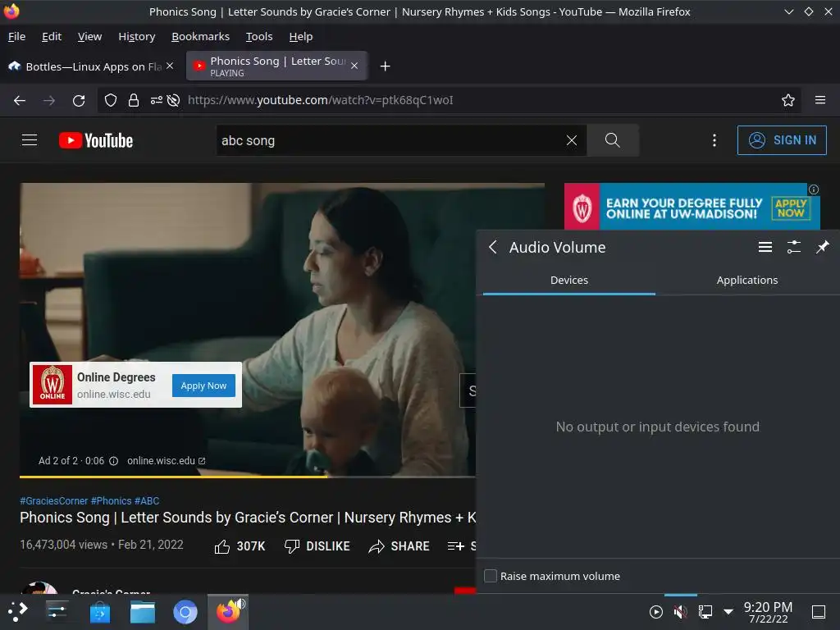
Task: Expand the hidden system tray icons arrow
Action: (728, 611)
